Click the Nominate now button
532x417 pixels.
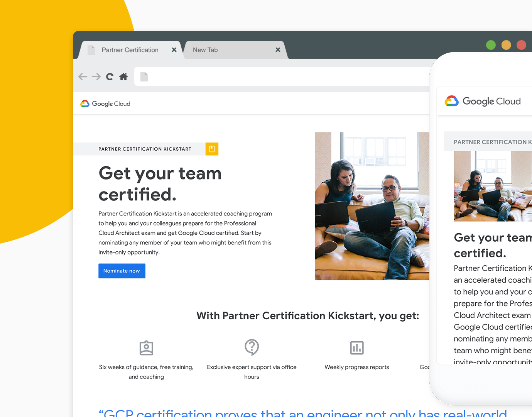pyautogui.click(x=122, y=271)
